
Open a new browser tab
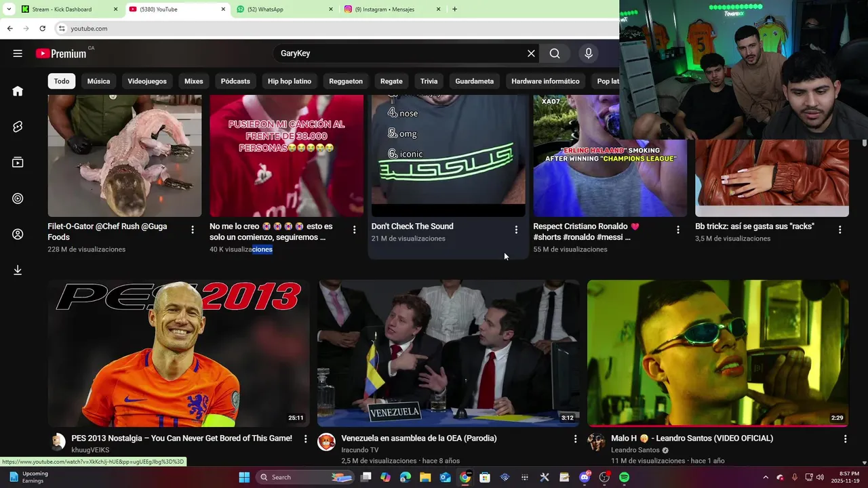(454, 9)
